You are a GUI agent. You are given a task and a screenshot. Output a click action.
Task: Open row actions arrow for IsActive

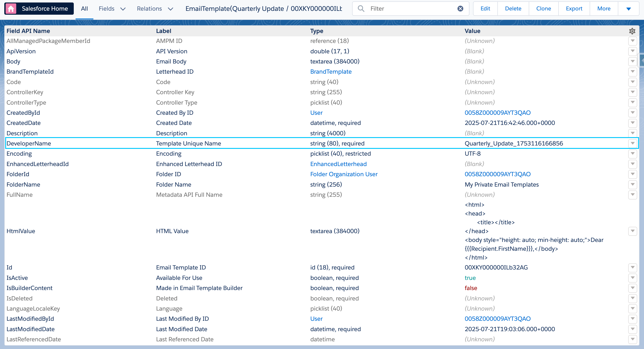click(632, 278)
